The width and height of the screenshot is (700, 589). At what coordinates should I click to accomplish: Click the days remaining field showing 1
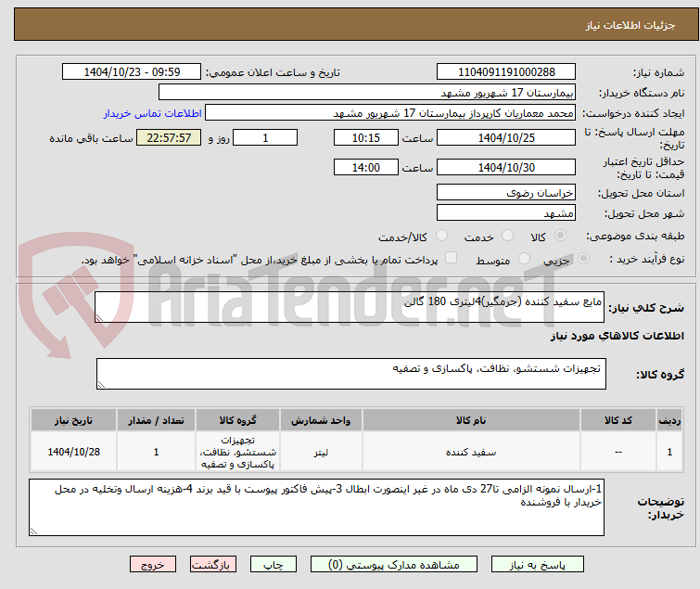pos(265,137)
